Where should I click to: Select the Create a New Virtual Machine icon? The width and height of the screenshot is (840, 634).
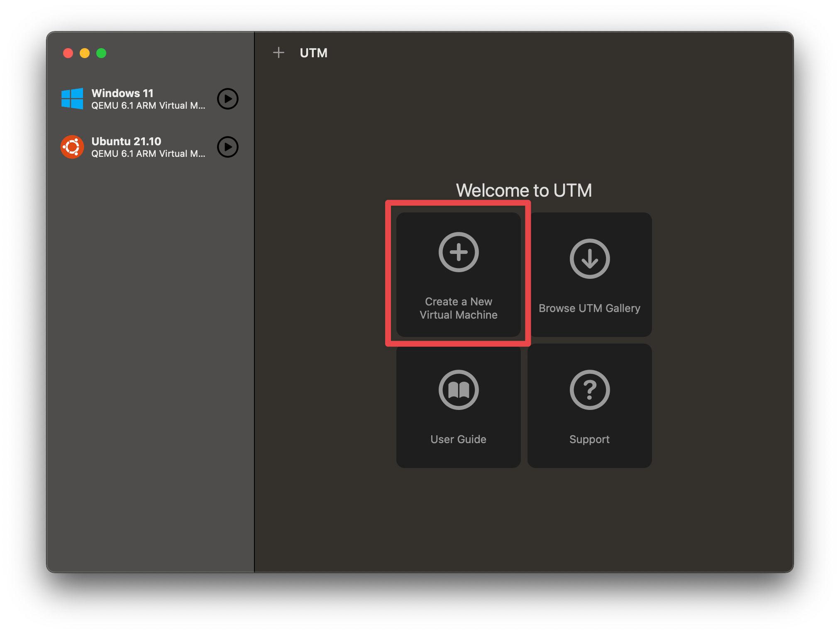pyautogui.click(x=458, y=252)
